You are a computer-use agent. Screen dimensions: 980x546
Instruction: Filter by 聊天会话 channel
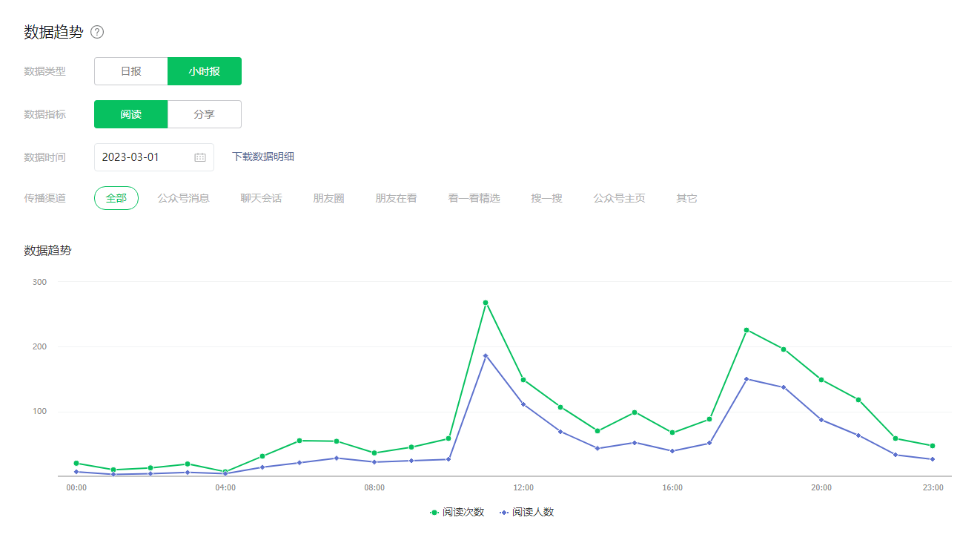pyautogui.click(x=261, y=198)
